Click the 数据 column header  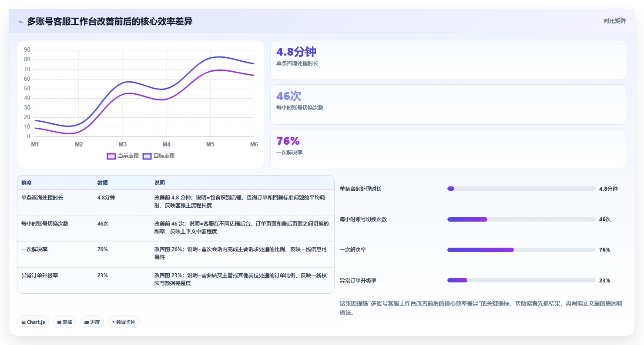pyautogui.click(x=103, y=183)
